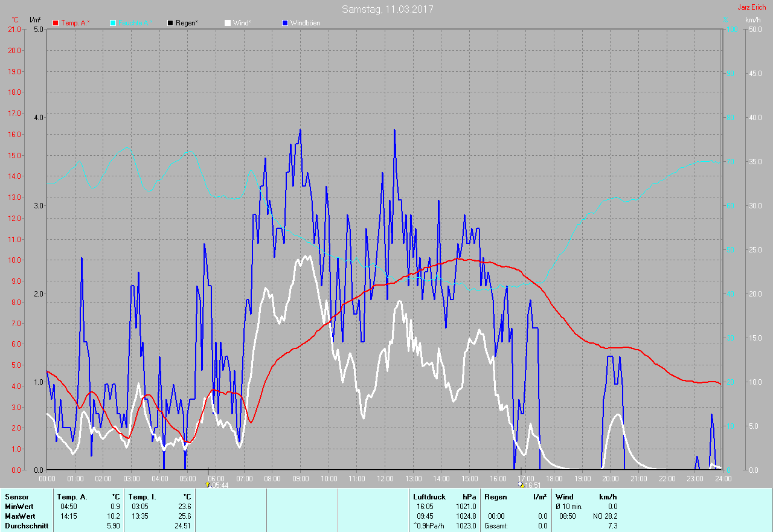Image resolution: width=773 pixels, height=532 pixels.
Task: Click the Sensor column header
Action: [x=17, y=497]
